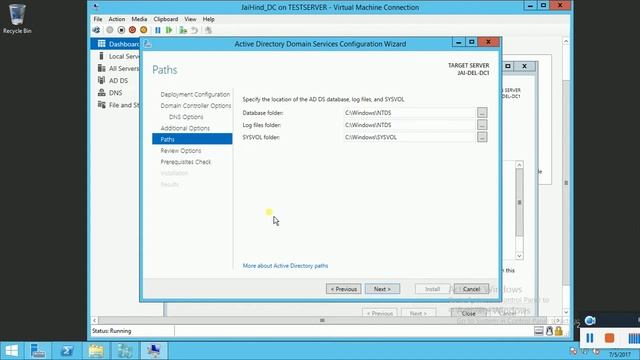Open the Windows Start button
The width and height of the screenshot is (640, 360).
click(12, 351)
